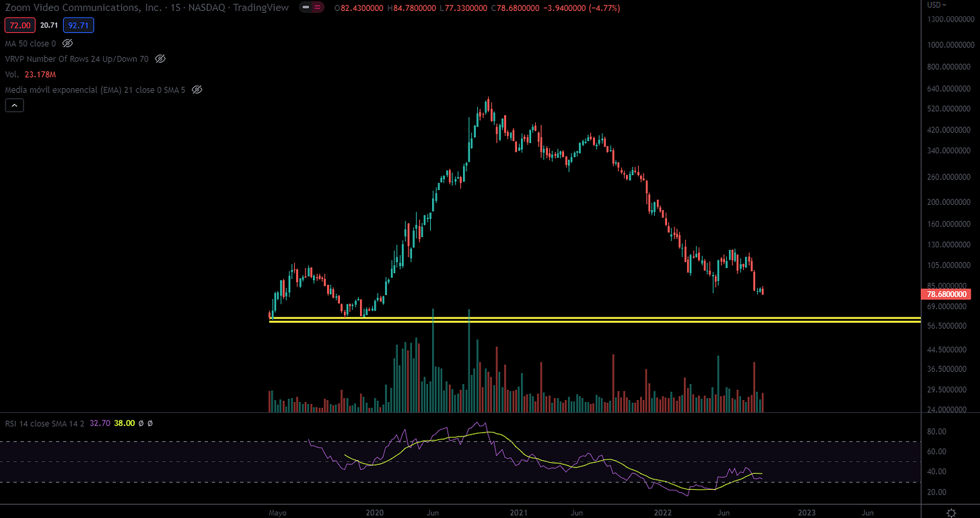
Task: Select the 20.71 spread value
Action: click(x=48, y=26)
